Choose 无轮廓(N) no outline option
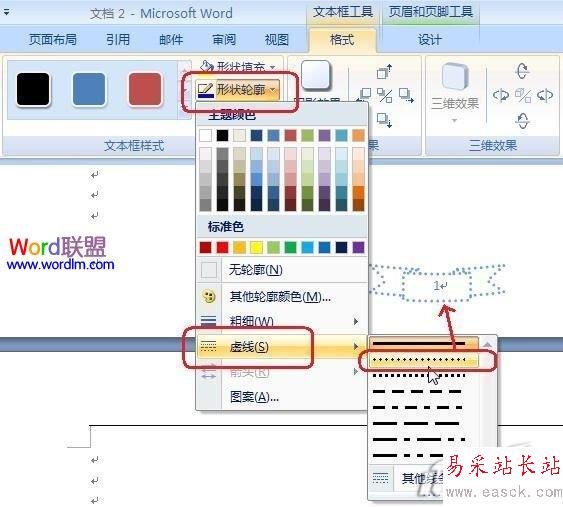Image resolution: width=563 pixels, height=507 pixels. (x=282, y=270)
